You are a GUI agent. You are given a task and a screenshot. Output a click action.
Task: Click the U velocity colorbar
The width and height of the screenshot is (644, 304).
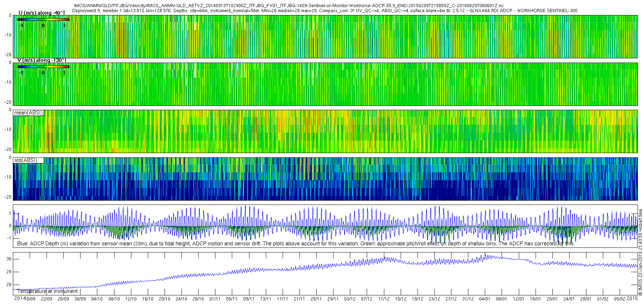point(43,19)
